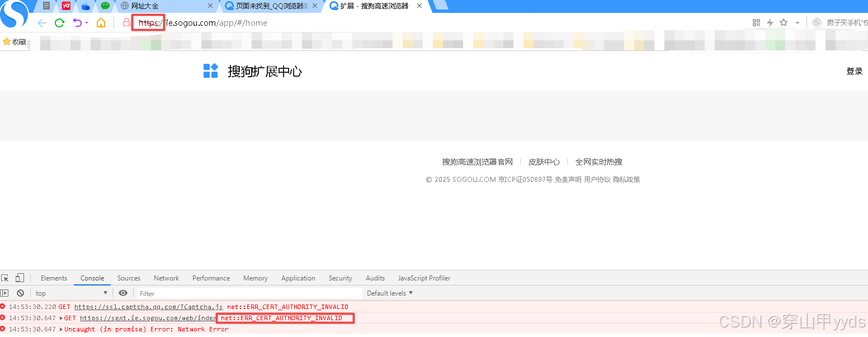The height and width of the screenshot is (337, 868).
Task: Open a new tab with the tab-strip button
Action: (x=441, y=5)
